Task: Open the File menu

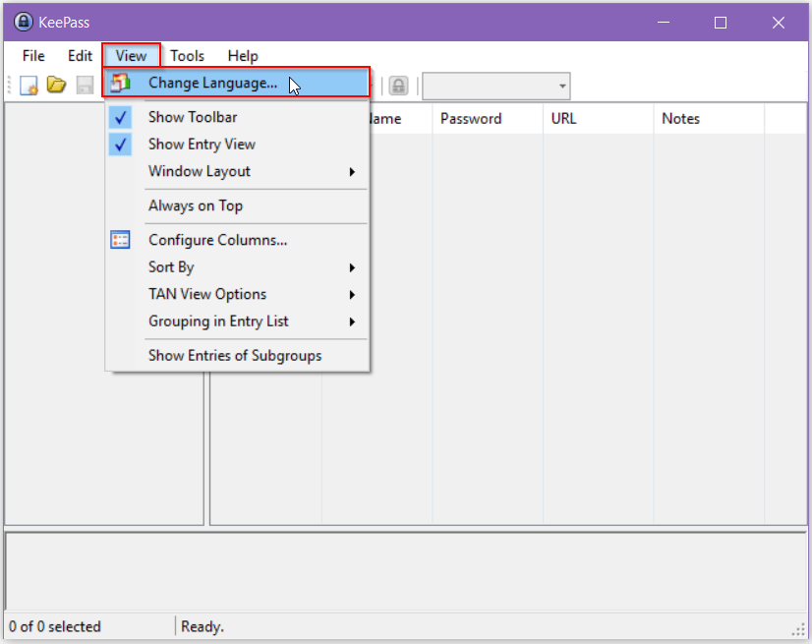Action: point(33,55)
